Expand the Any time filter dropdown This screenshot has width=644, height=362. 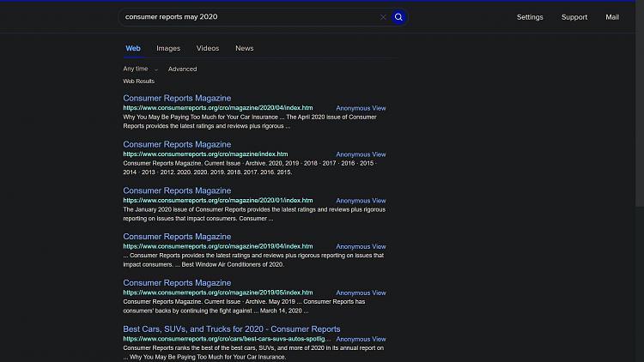[x=141, y=69]
